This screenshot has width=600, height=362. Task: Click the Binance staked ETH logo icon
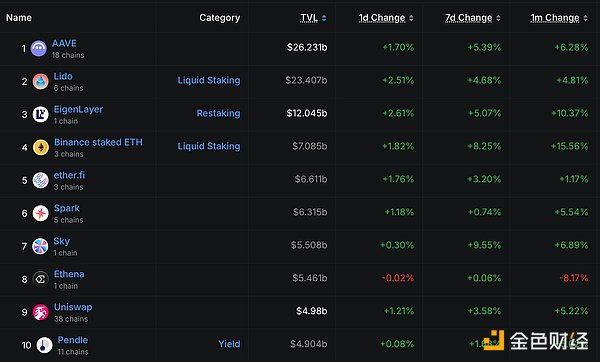pyautogui.click(x=41, y=147)
